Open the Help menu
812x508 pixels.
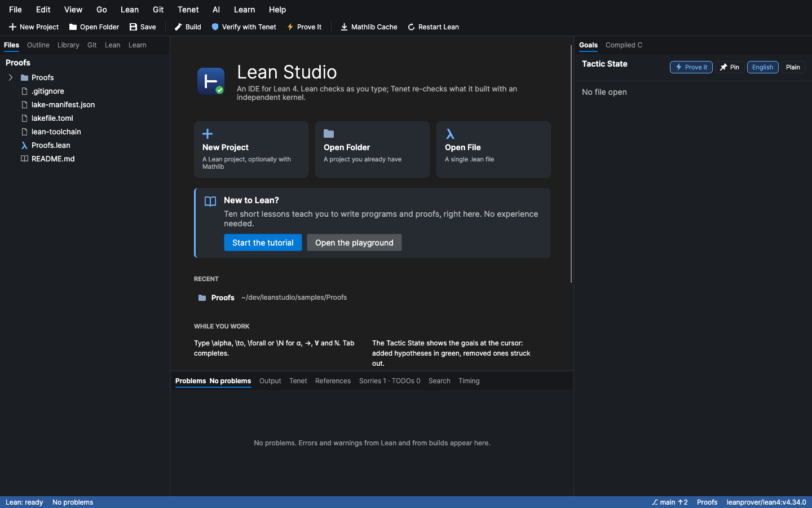(277, 10)
